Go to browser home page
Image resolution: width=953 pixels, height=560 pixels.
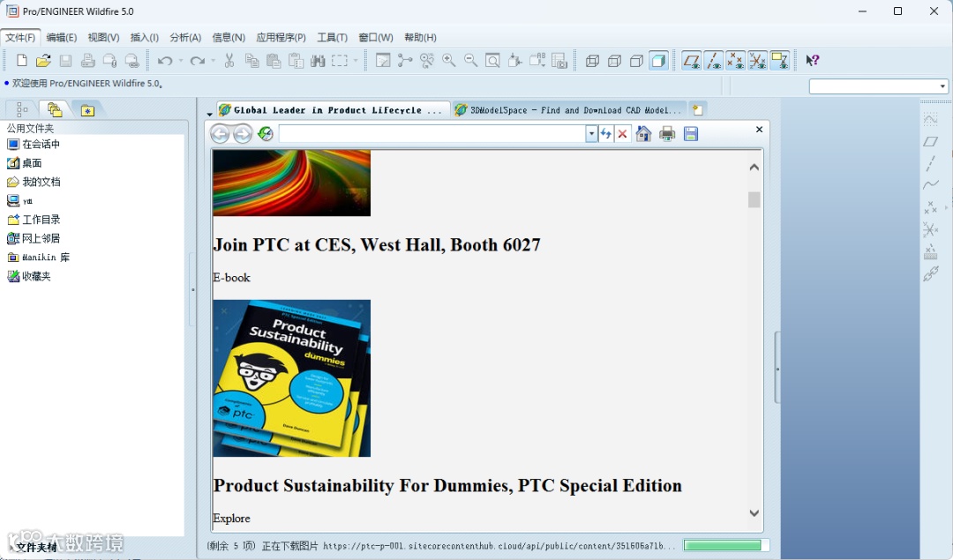643,134
